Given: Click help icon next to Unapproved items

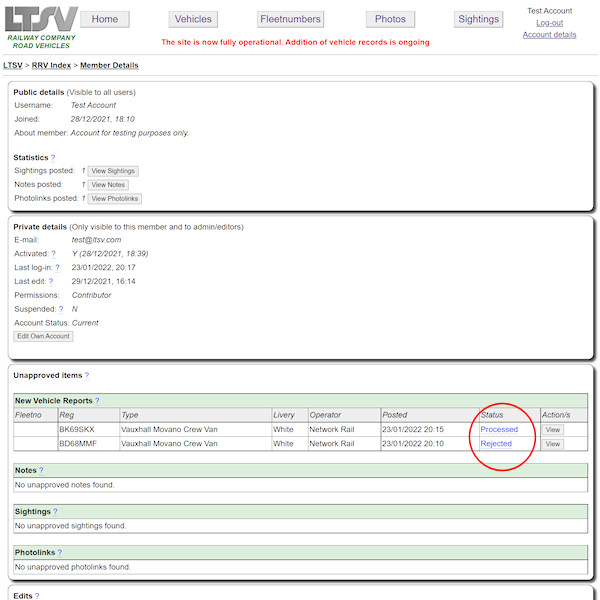Looking at the screenshot, I should point(87,376).
